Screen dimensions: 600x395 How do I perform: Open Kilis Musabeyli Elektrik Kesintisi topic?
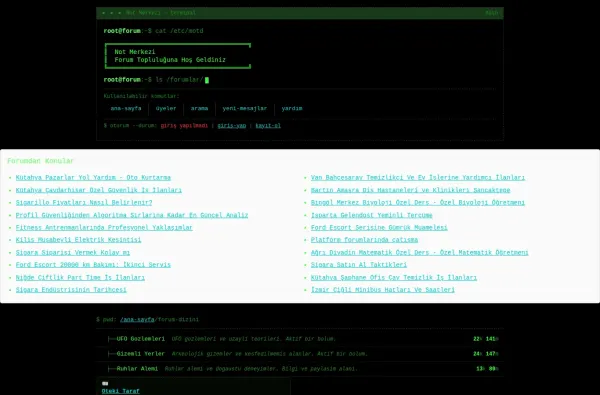pos(78,240)
